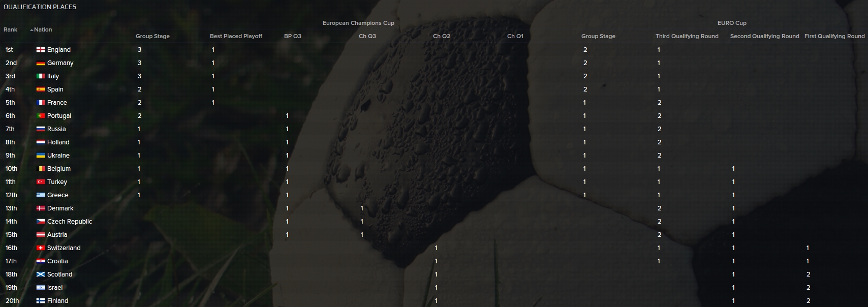Open Croatia nation link
The width and height of the screenshot is (868, 307).
pyautogui.click(x=57, y=261)
